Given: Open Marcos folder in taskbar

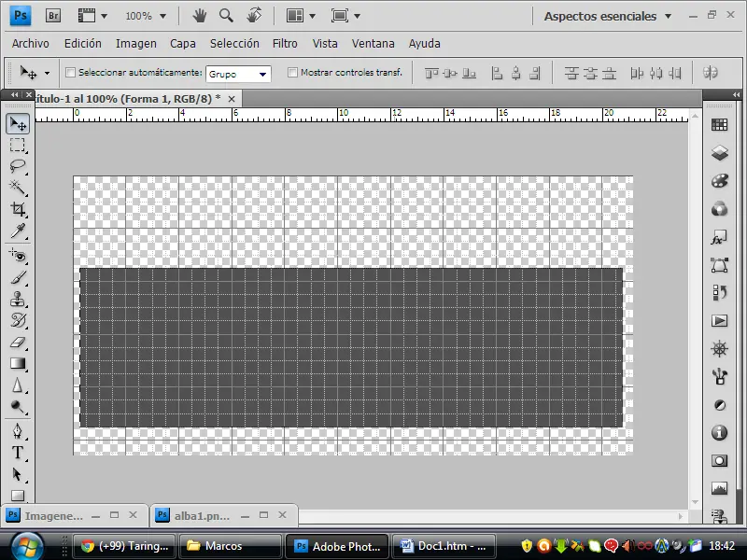Looking at the screenshot, I should click(230, 546).
